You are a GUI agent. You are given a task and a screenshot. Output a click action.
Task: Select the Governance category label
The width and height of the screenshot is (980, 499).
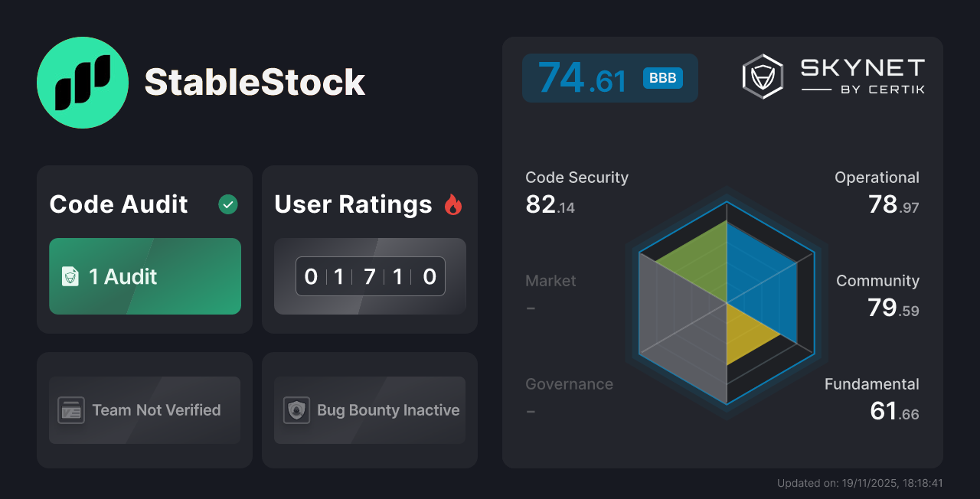coord(569,384)
